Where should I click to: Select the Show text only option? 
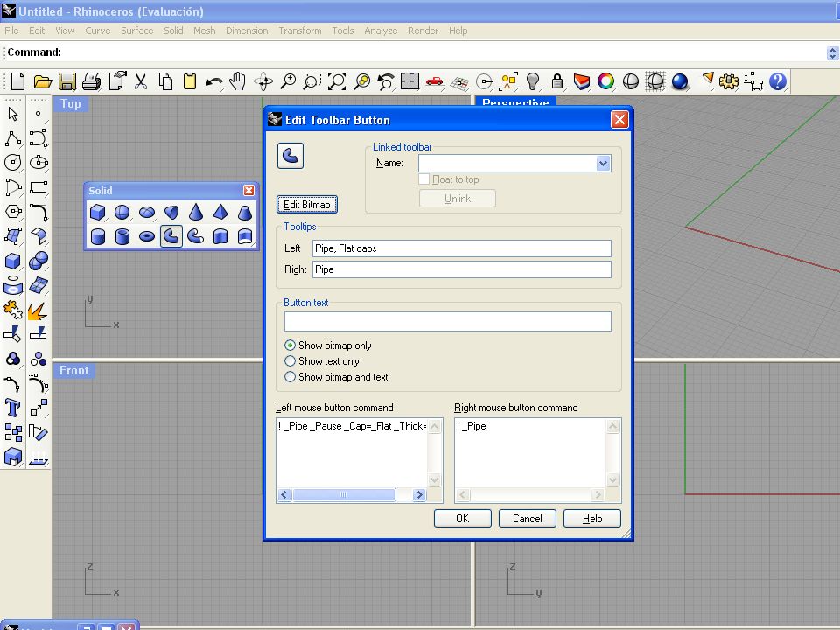(x=290, y=361)
